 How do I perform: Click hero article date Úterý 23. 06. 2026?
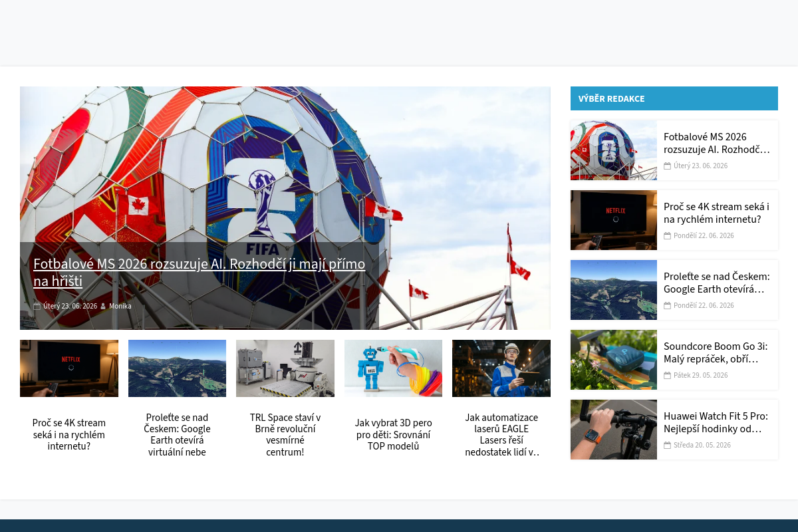[x=70, y=307]
